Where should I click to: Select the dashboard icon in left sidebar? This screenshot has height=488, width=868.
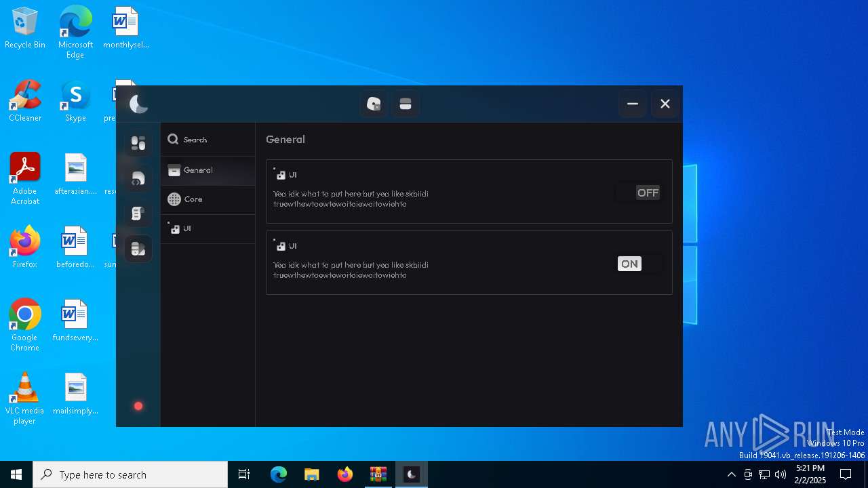click(138, 143)
